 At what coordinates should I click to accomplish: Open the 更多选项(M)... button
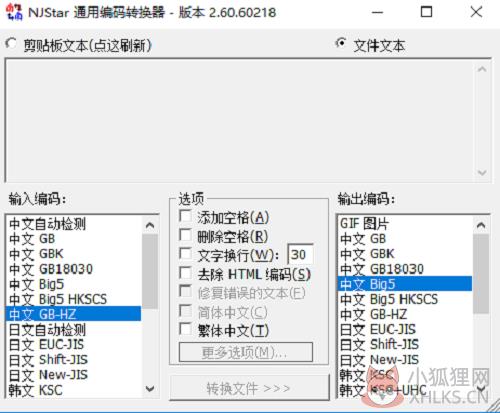click(x=246, y=352)
